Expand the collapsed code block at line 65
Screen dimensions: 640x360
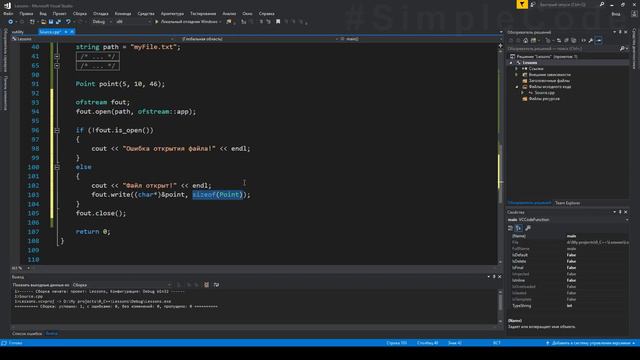tap(57, 66)
